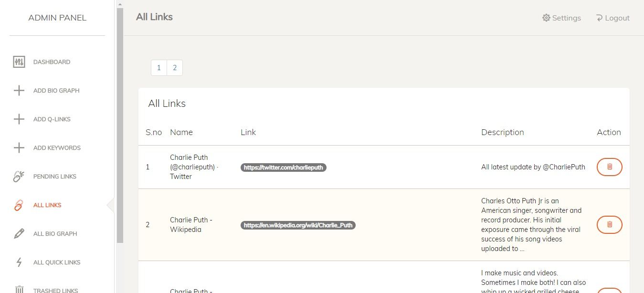Click the 'Charles Otto Puth Jr' description text
The image size is (644, 293).
click(531, 225)
